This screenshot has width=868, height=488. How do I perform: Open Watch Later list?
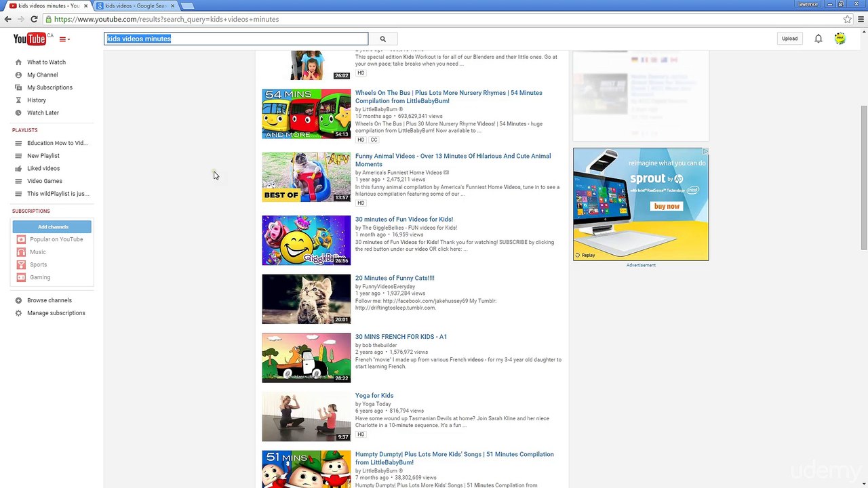[43, 113]
